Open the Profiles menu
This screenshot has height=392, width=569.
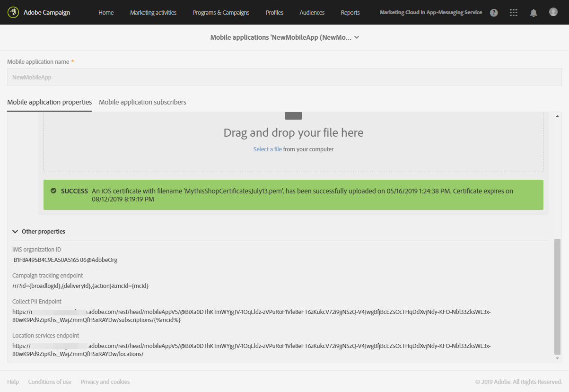274,12
